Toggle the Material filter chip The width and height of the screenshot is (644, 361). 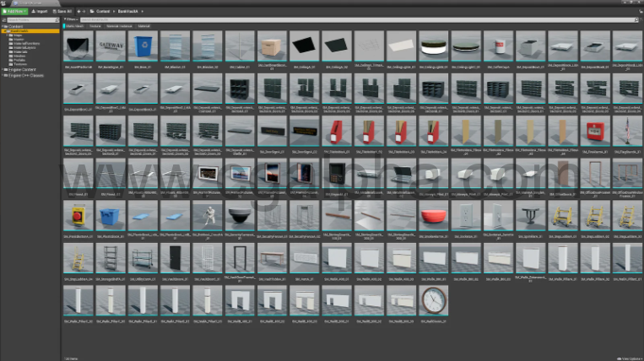coord(144,26)
